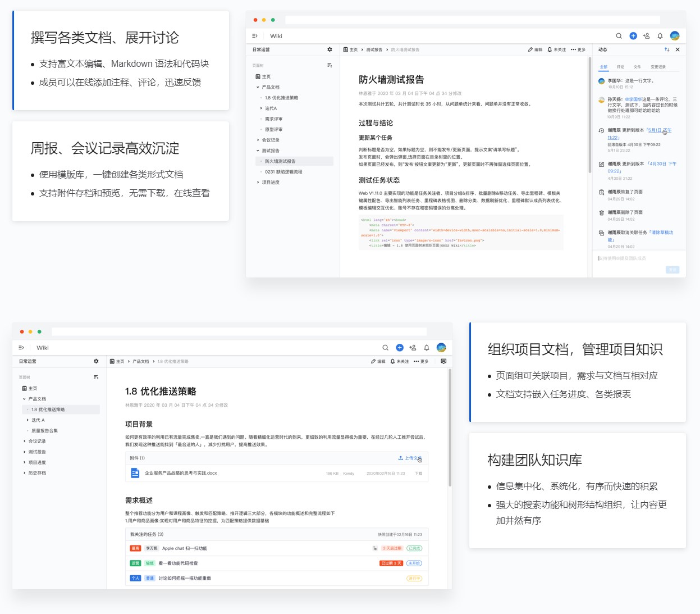Switch to the 变更记录 tab
The image size is (700, 614).
[658, 67]
